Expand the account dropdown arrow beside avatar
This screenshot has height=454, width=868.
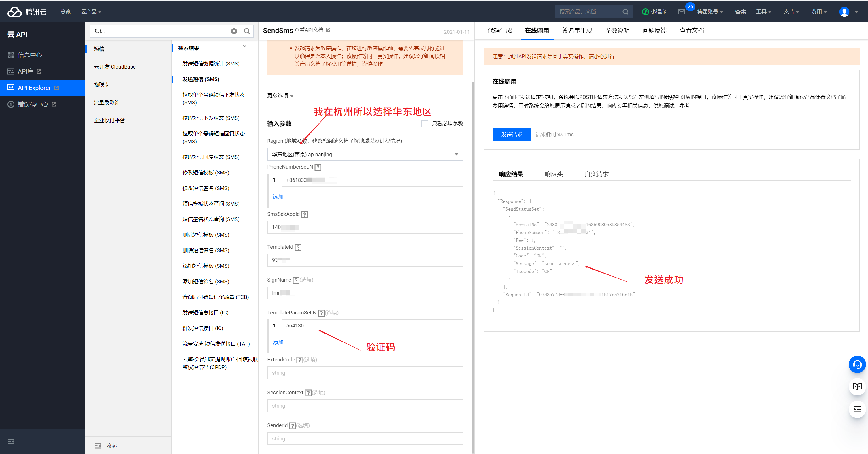[x=856, y=12]
